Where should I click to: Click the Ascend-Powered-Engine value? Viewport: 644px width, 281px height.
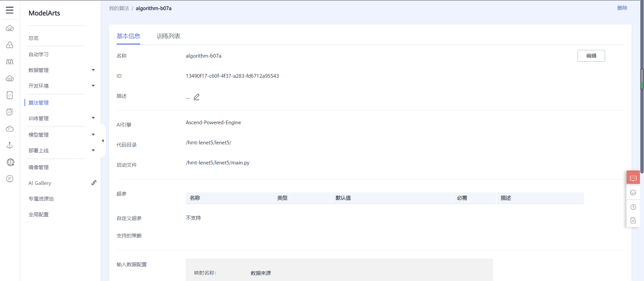click(213, 123)
